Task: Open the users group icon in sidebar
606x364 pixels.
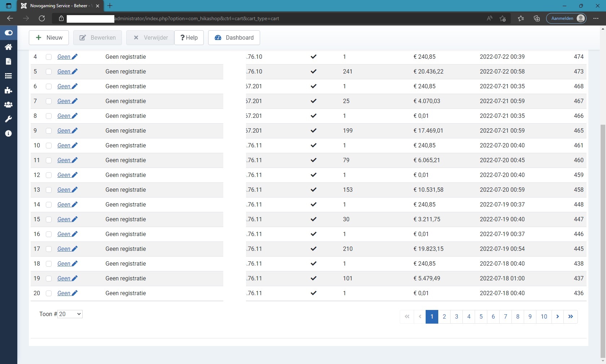Action: coord(8,105)
